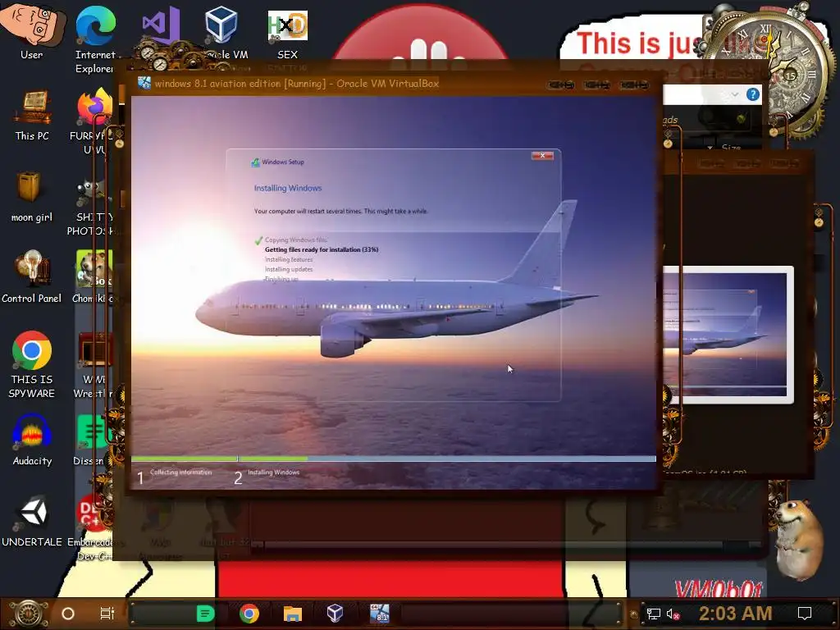Open Task View on the taskbar
840x630 pixels.
coord(107,614)
